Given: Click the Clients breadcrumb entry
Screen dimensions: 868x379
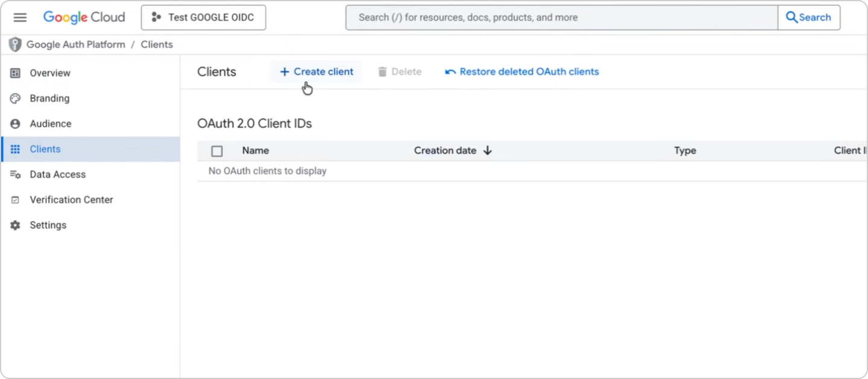Looking at the screenshot, I should (x=157, y=44).
